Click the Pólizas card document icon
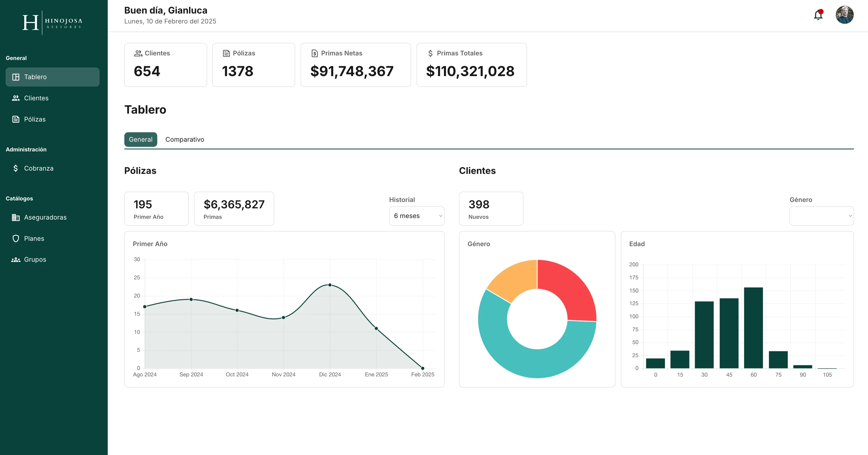This screenshot has width=868, height=455. click(226, 53)
